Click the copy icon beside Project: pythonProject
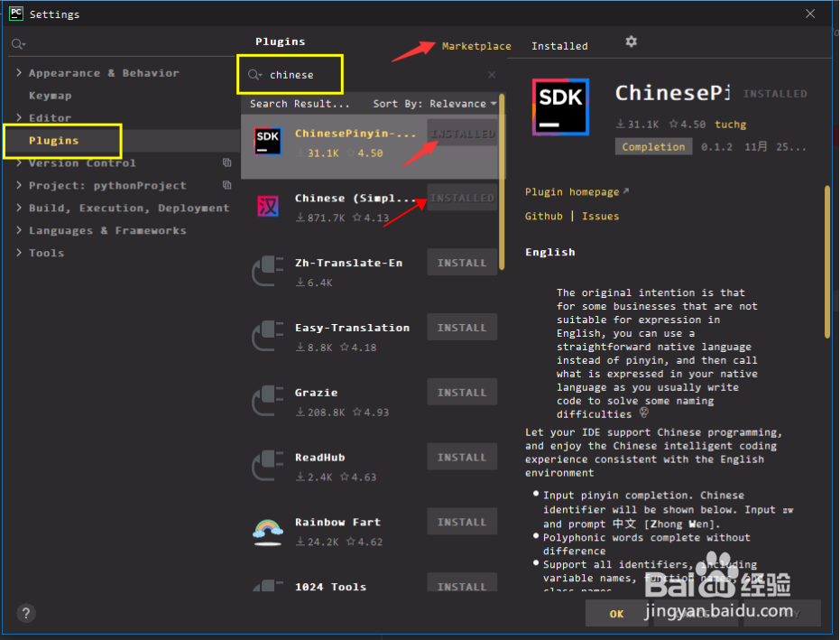 226,185
